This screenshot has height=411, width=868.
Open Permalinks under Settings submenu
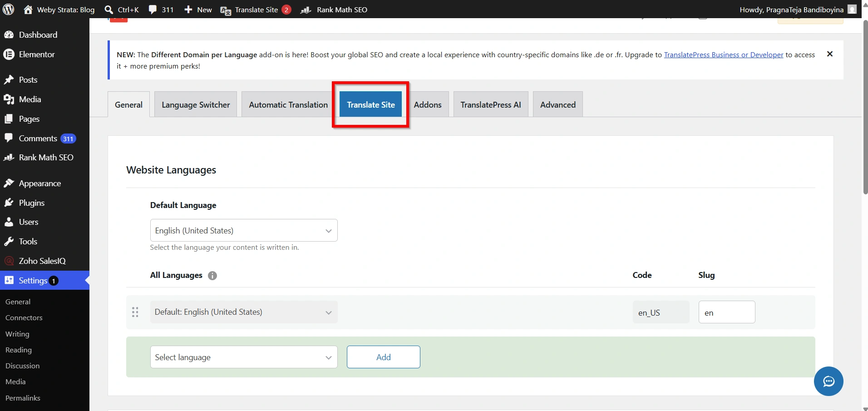pos(23,398)
